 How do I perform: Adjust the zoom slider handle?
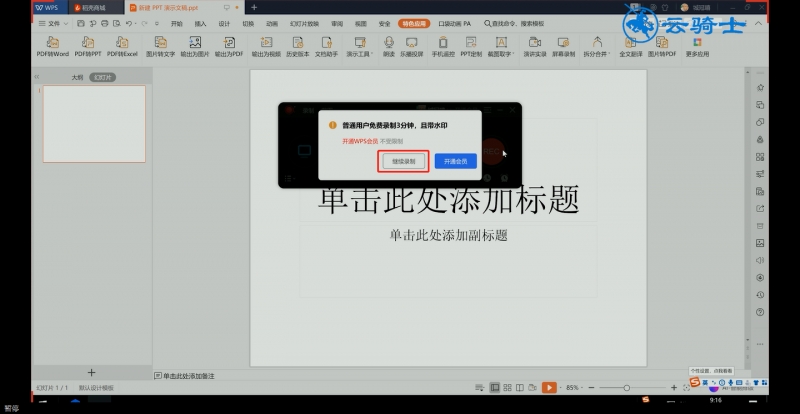(x=627, y=388)
